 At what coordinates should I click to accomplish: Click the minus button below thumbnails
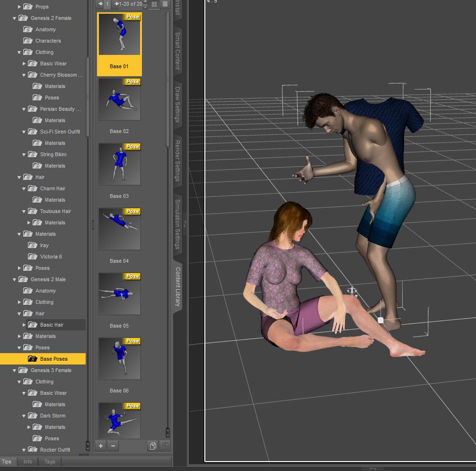pos(113,446)
